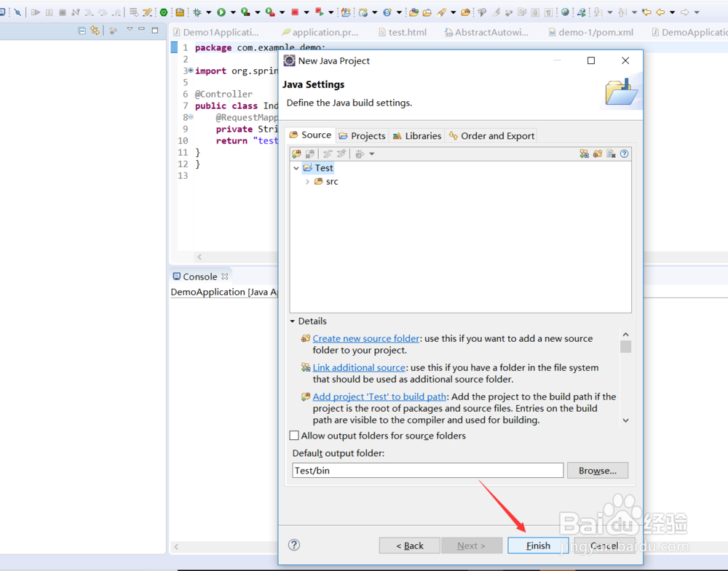Open the demo-1/pom.xml editor tab
Viewport: 728px width, 571px height.
tap(590, 33)
